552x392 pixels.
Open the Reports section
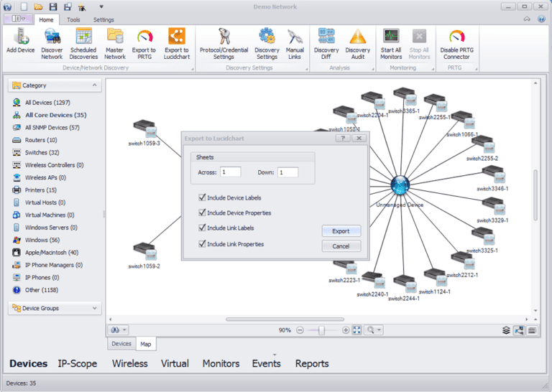pos(312,363)
